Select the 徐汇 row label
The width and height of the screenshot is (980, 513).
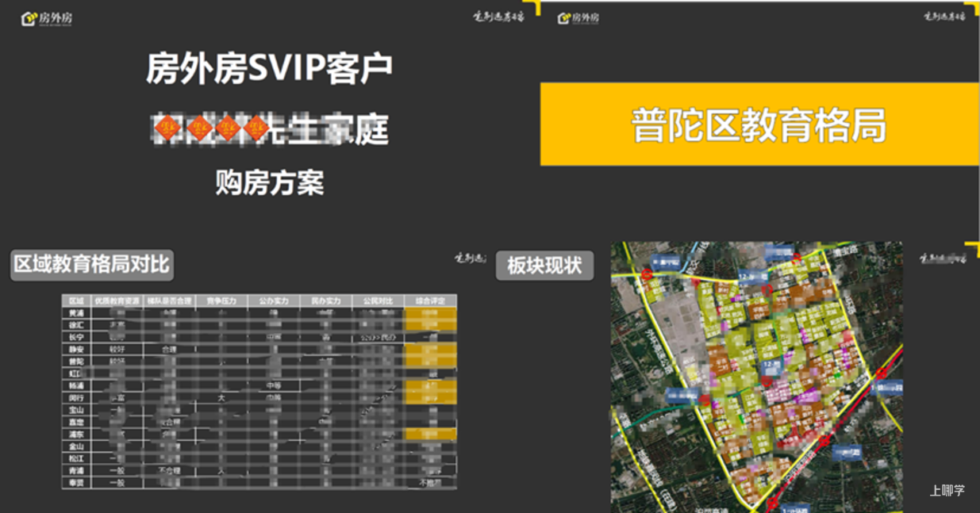pos(76,325)
